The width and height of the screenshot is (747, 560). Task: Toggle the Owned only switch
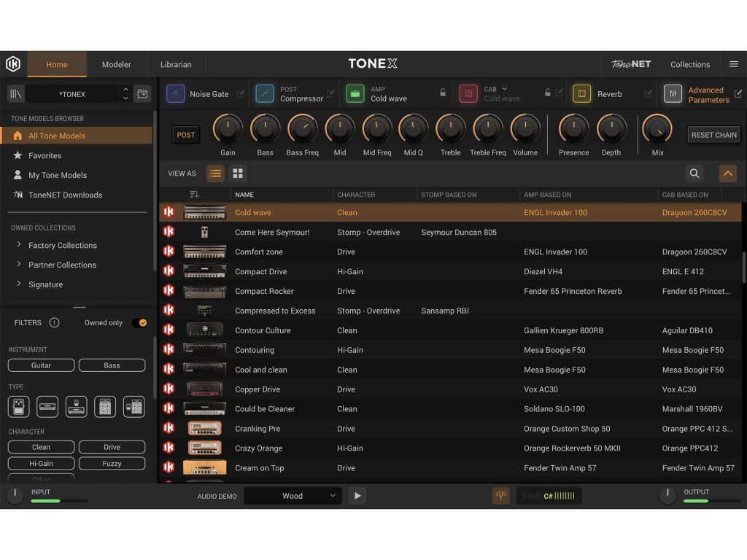pos(139,323)
